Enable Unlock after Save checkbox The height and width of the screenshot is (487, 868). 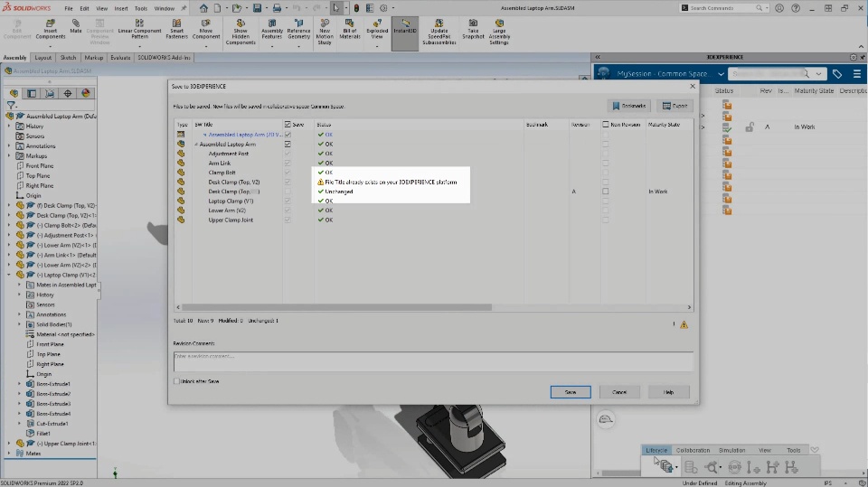coord(176,381)
